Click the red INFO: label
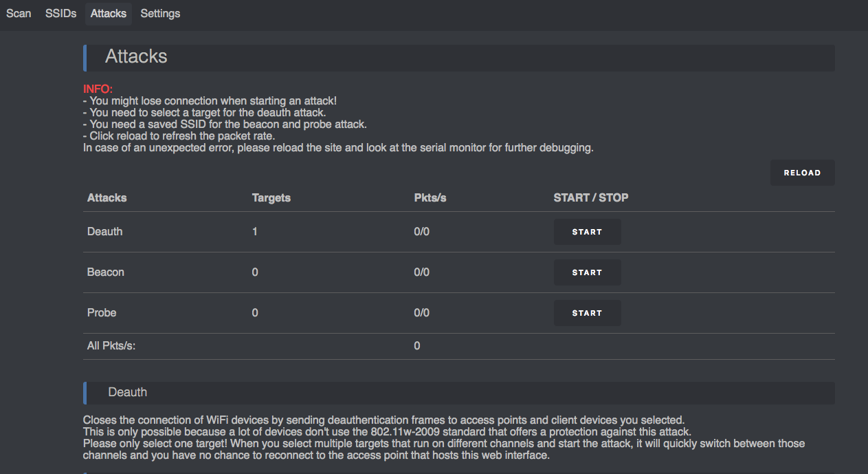 (98, 89)
